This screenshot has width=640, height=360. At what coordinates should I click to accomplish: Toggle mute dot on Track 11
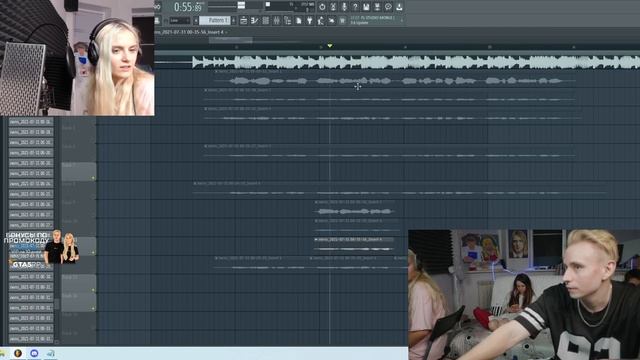pos(93,253)
